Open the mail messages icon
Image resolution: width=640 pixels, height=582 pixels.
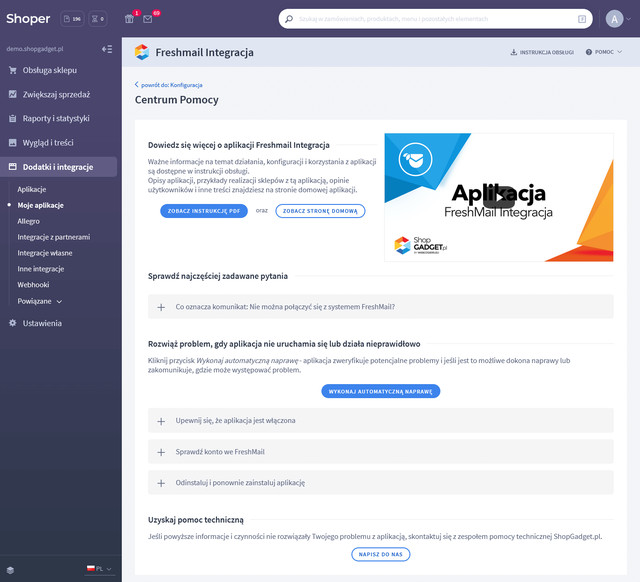tap(148, 19)
